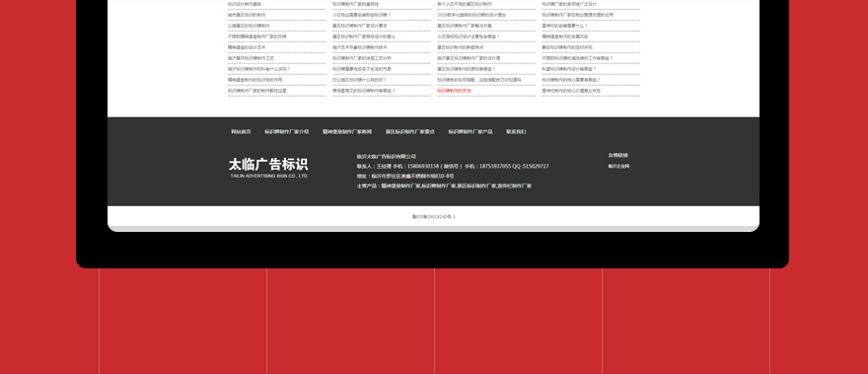
Task: Open 标识牌制作厂家产品 in footer nav
Action: point(470,132)
